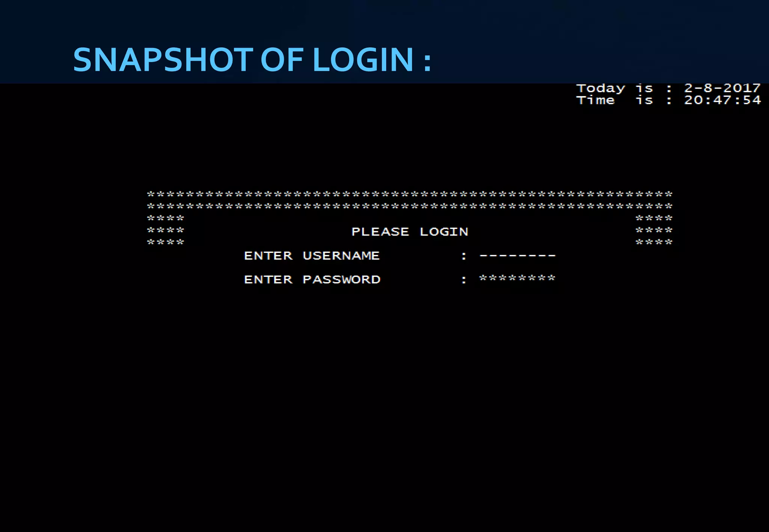
Task: Click the 'Today is' label
Action: click(614, 89)
